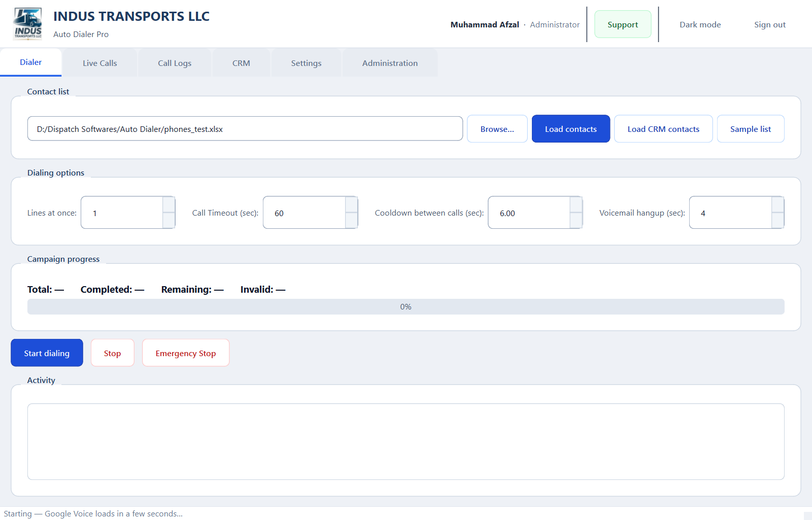Start dialing the campaign
The height and width of the screenshot is (520, 812).
(47, 353)
